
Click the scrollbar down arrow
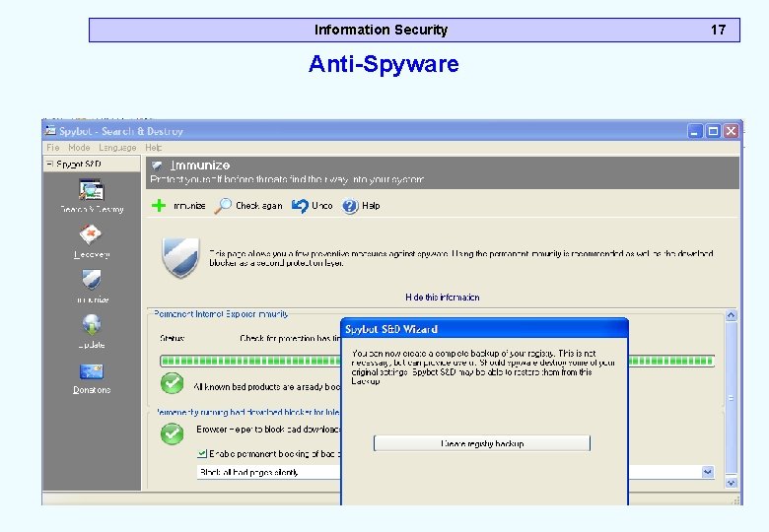coord(731,483)
